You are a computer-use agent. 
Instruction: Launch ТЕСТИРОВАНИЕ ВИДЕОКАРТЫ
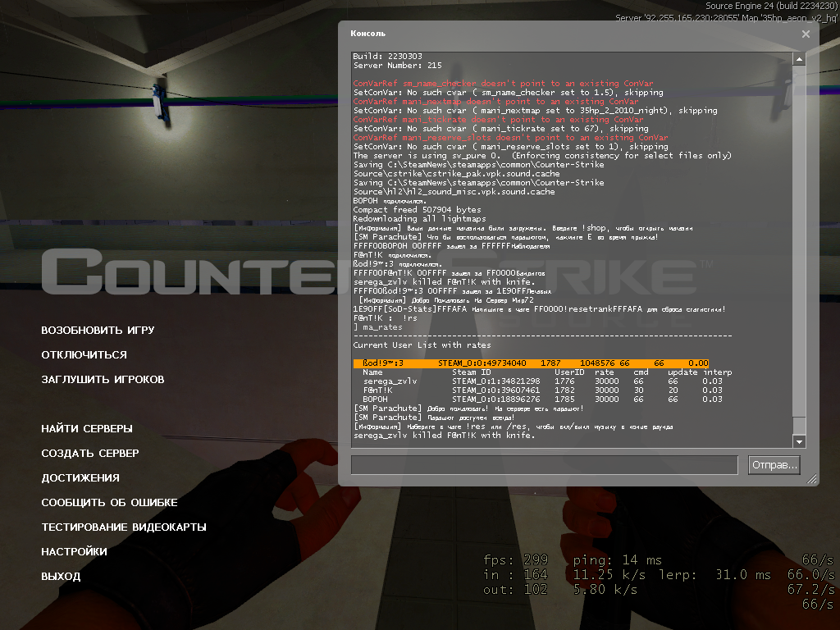click(x=124, y=527)
